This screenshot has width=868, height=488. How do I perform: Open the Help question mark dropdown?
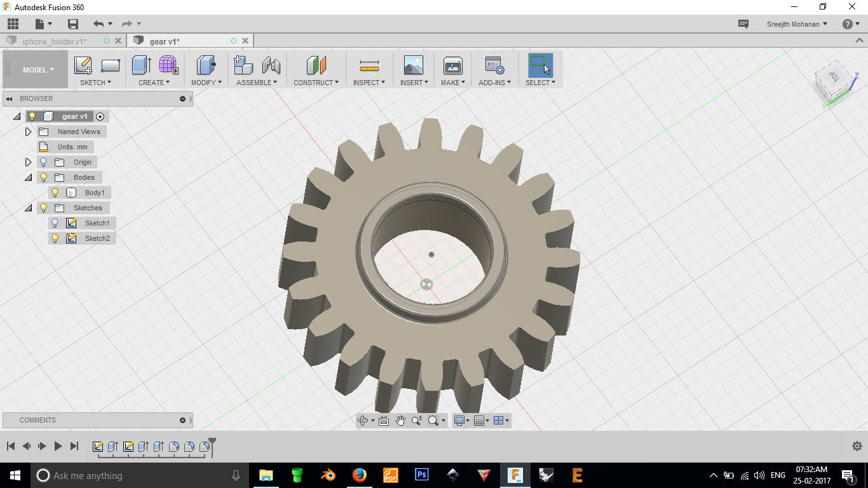[851, 24]
